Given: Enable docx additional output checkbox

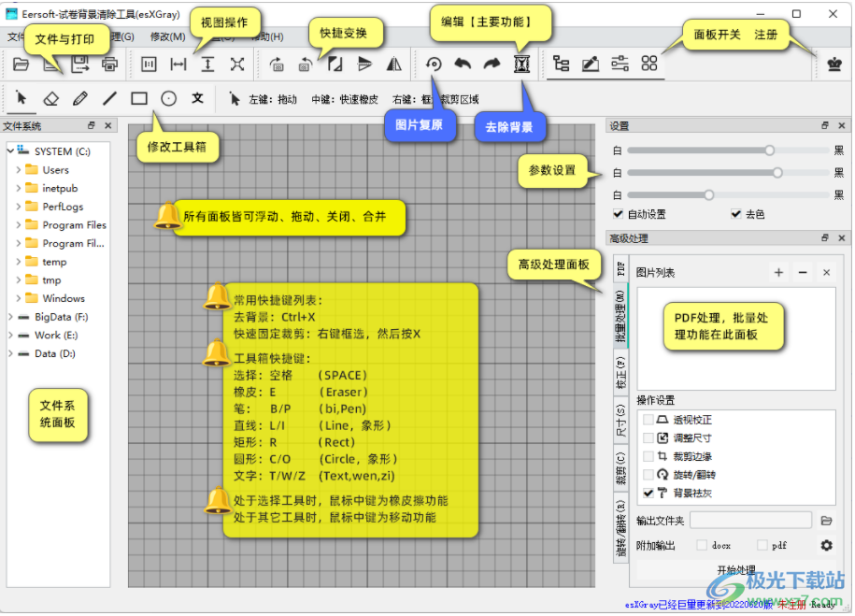Looking at the screenshot, I should pos(702,545).
